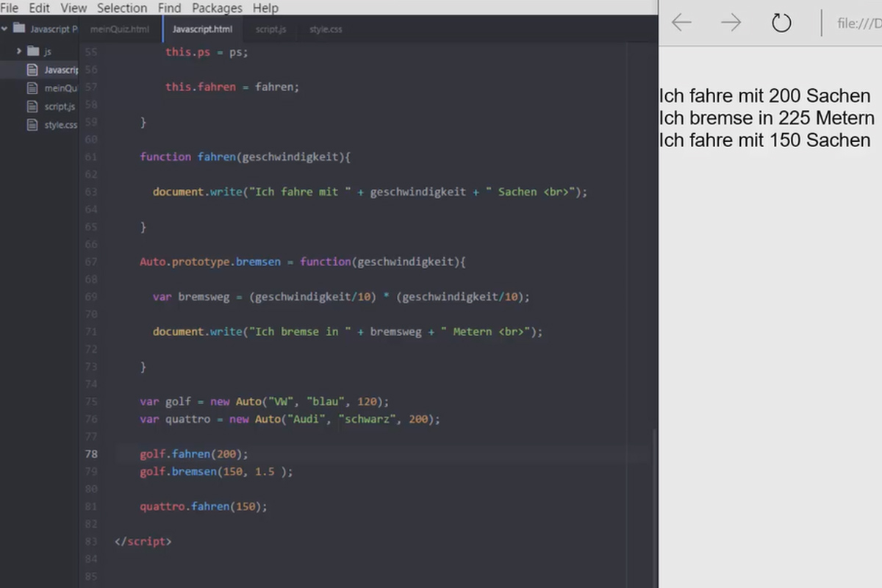Click the editor vertical scrollbar

(x=653, y=507)
